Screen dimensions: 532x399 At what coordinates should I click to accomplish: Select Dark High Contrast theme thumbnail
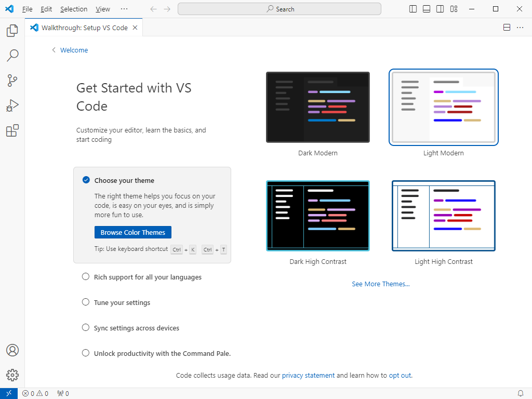pos(318,216)
